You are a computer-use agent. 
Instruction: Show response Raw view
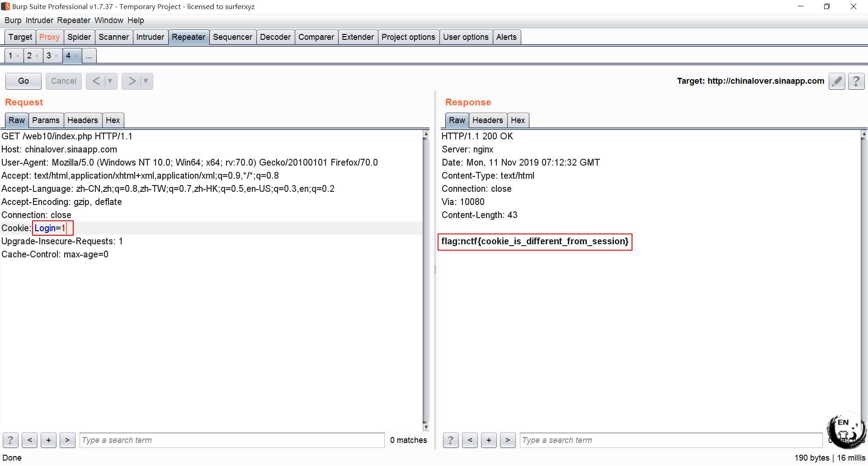457,120
